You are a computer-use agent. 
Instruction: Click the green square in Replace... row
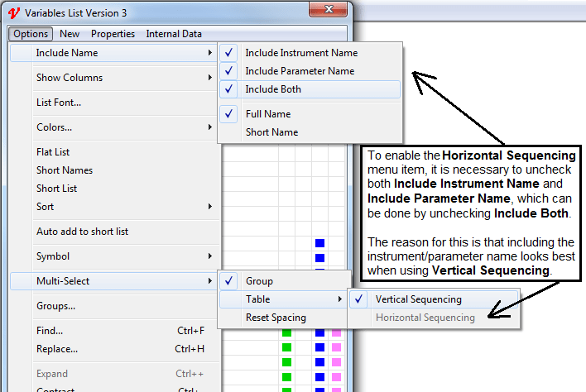(286, 347)
